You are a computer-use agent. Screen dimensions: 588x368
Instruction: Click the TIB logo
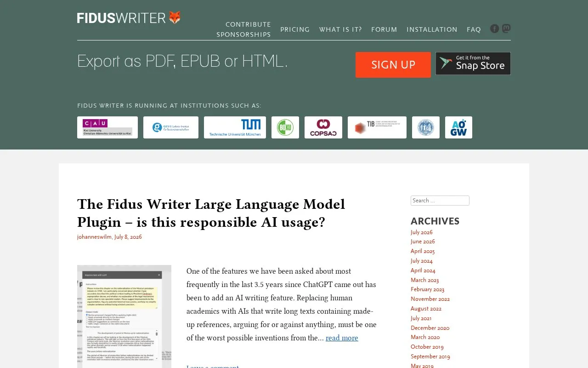[377, 127]
